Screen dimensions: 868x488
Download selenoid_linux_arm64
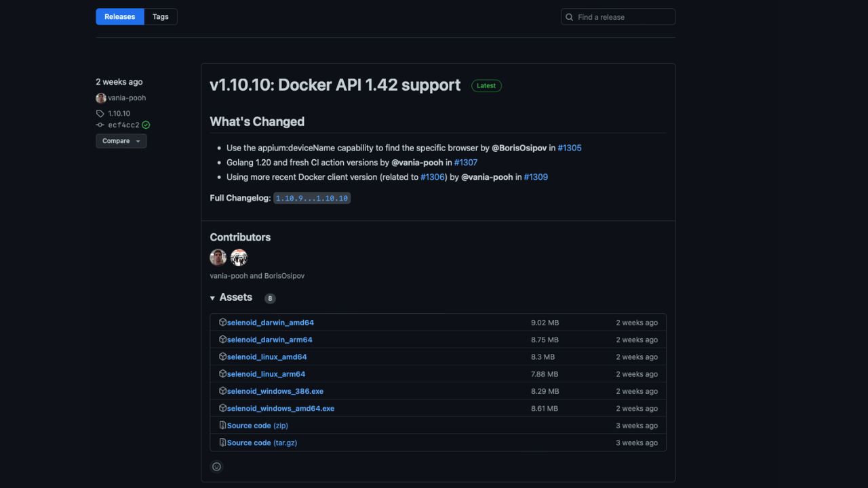click(266, 374)
